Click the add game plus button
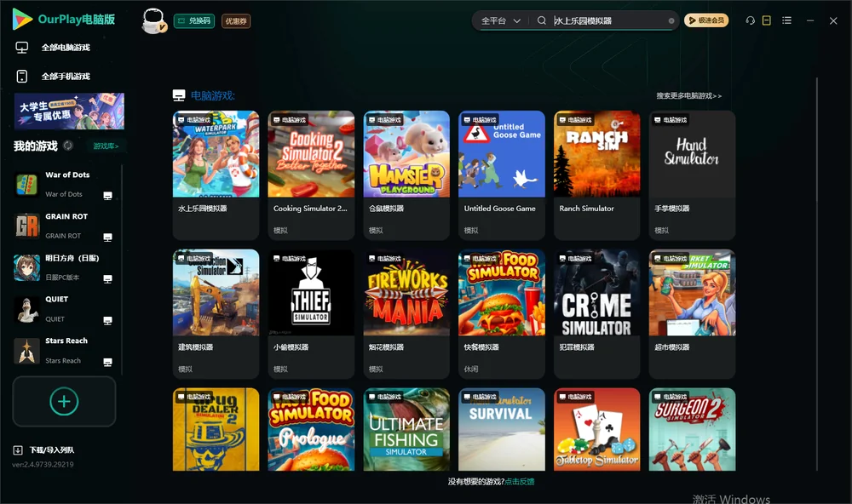852x504 pixels. [64, 401]
